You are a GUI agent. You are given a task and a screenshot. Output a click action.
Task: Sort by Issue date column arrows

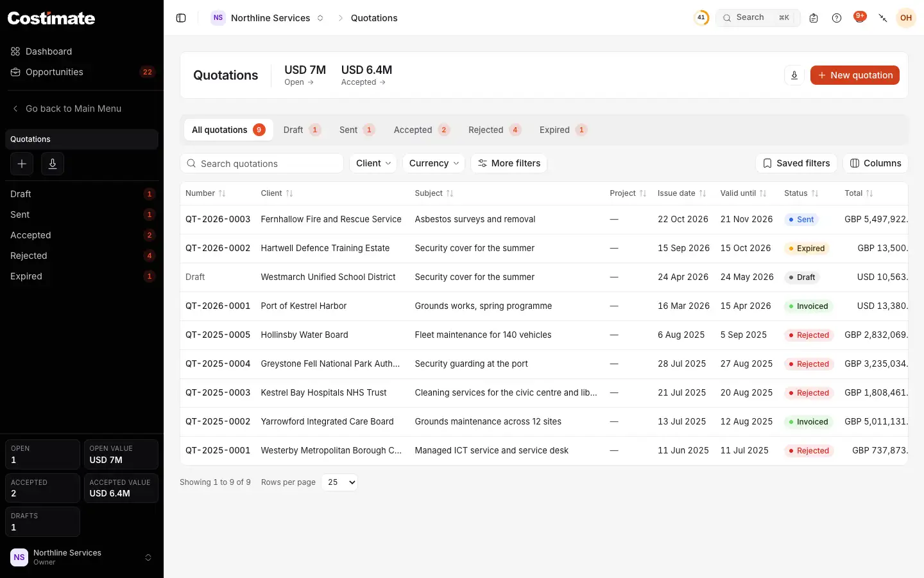tap(703, 193)
